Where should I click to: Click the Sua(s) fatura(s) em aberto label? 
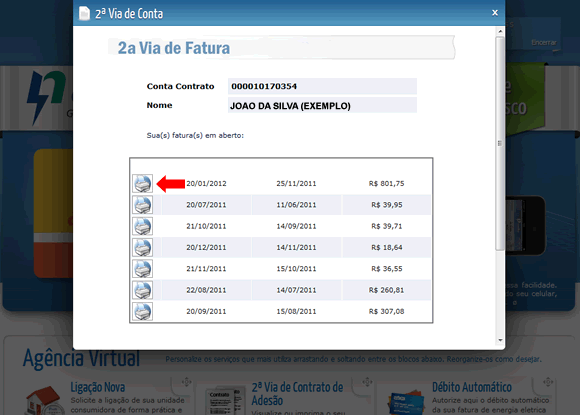[195, 135]
